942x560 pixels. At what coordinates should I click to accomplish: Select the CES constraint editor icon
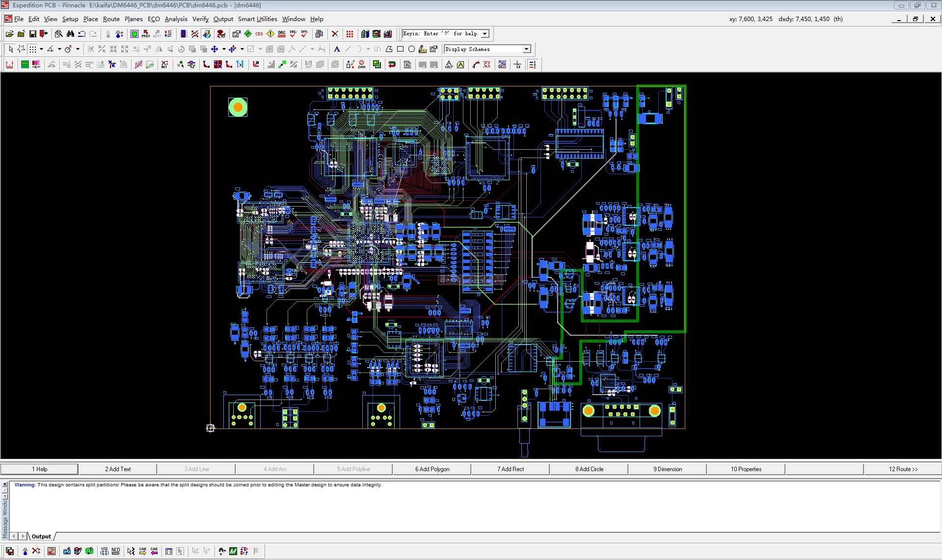click(x=259, y=34)
